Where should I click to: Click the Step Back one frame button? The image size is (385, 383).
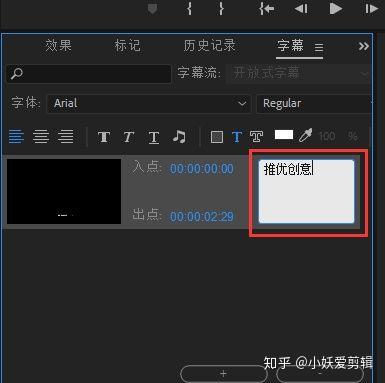click(301, 8)
